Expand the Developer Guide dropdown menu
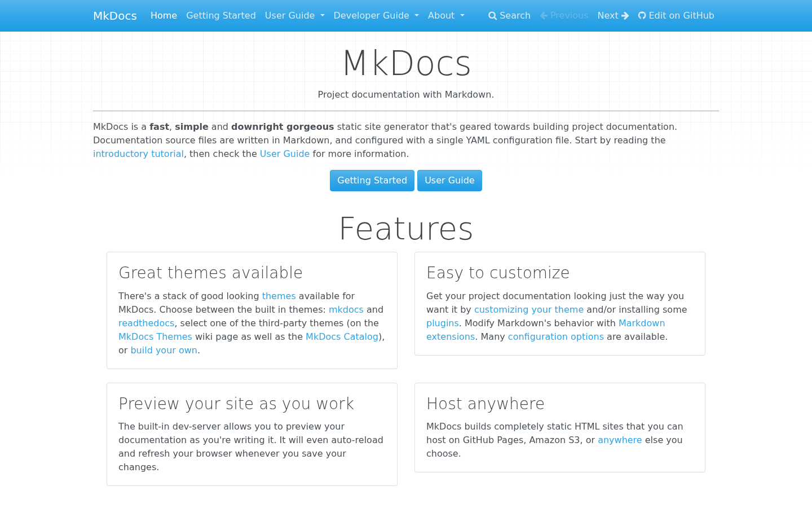The height and width of the screenshot is (508, 812). (376, 16)
